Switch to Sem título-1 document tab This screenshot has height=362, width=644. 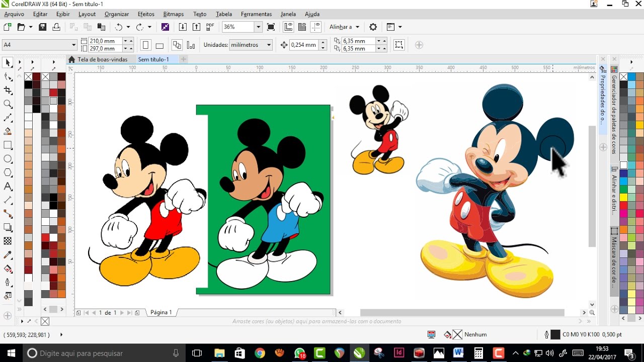(153, 59)
